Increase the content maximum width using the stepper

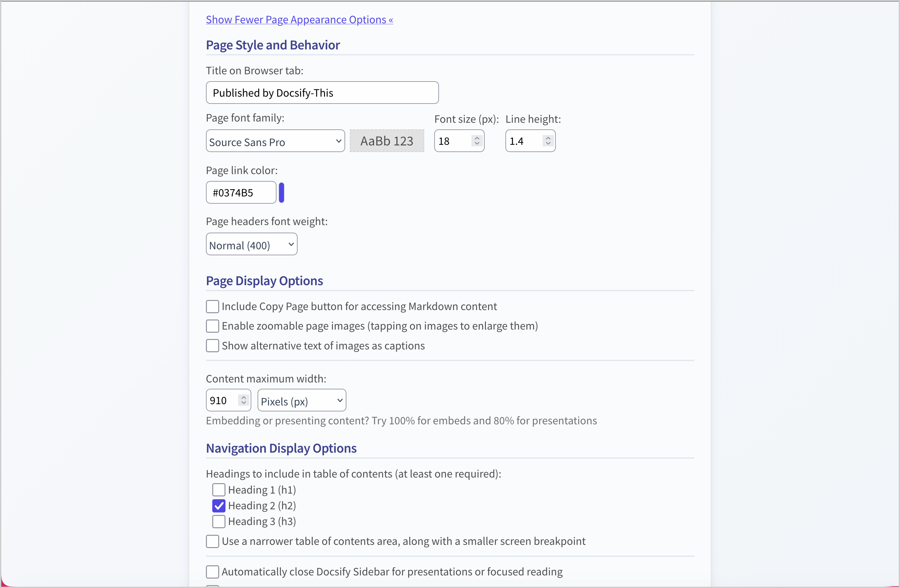tap(244, 397)
